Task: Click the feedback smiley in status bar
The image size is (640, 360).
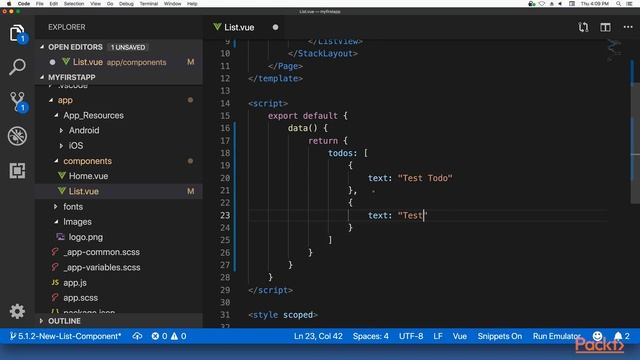Action: (597, 336)
